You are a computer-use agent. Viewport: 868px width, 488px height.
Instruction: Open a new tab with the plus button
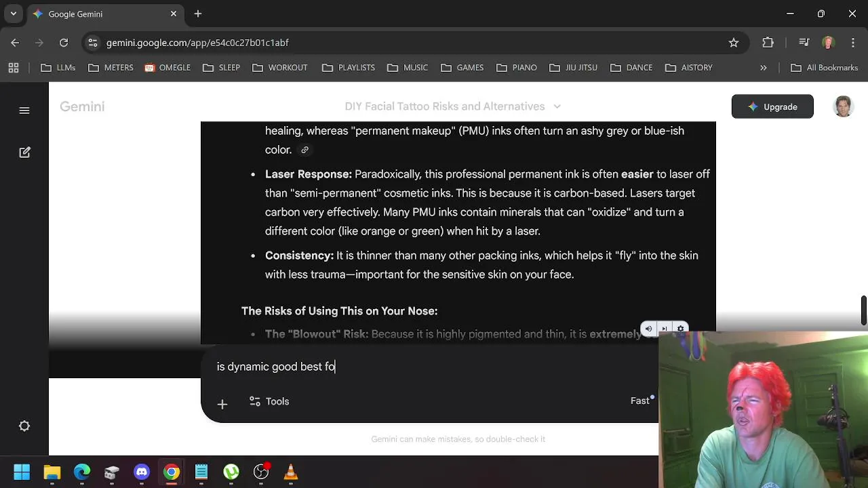point(198,14)
